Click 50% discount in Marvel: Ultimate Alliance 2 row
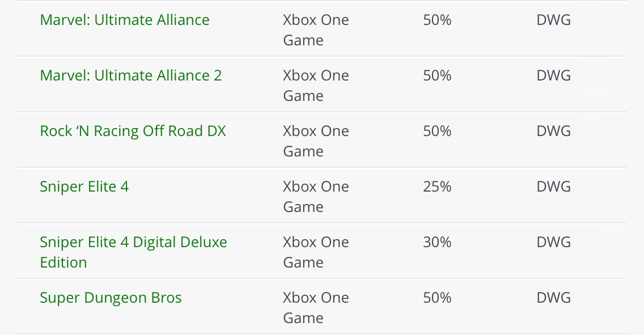The image size is (644, 335). click(437, 75)
